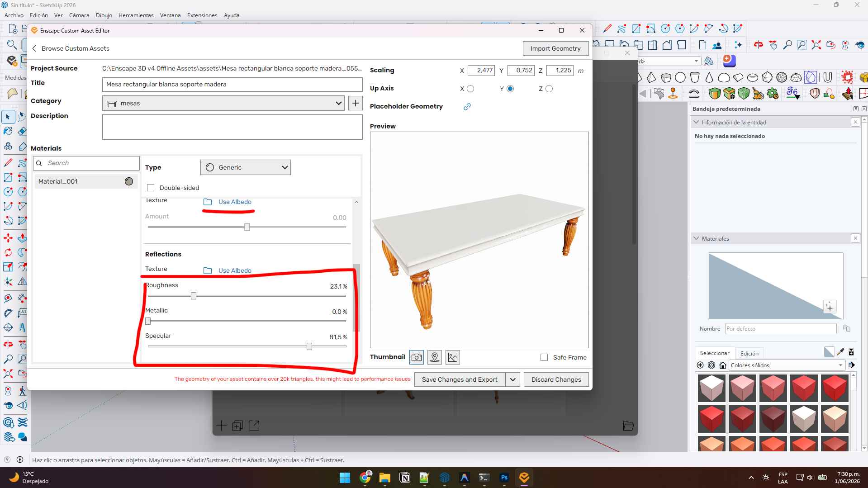Click the thumbnail image import icon
Image resolution: width=868 pixels, height=488 pixels.
pos(453,357)
